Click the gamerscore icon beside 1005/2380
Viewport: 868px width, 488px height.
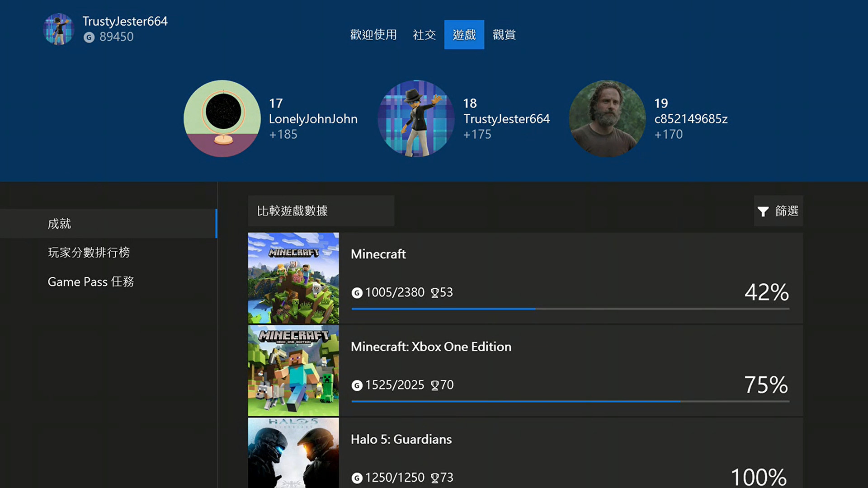pyautogui.click(x=357, y=293)
